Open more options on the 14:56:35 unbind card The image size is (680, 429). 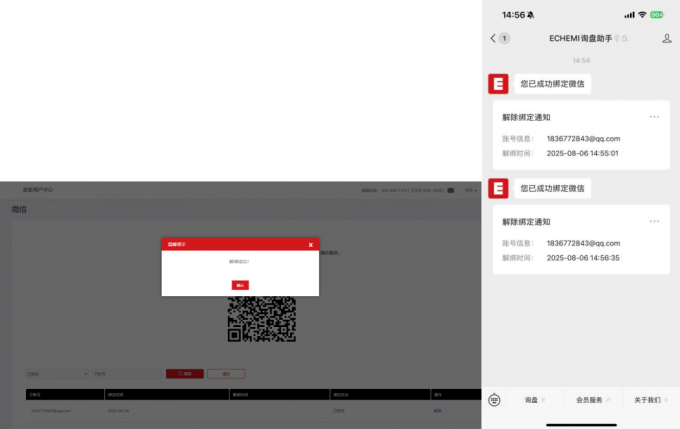click(x=654, y=221)
